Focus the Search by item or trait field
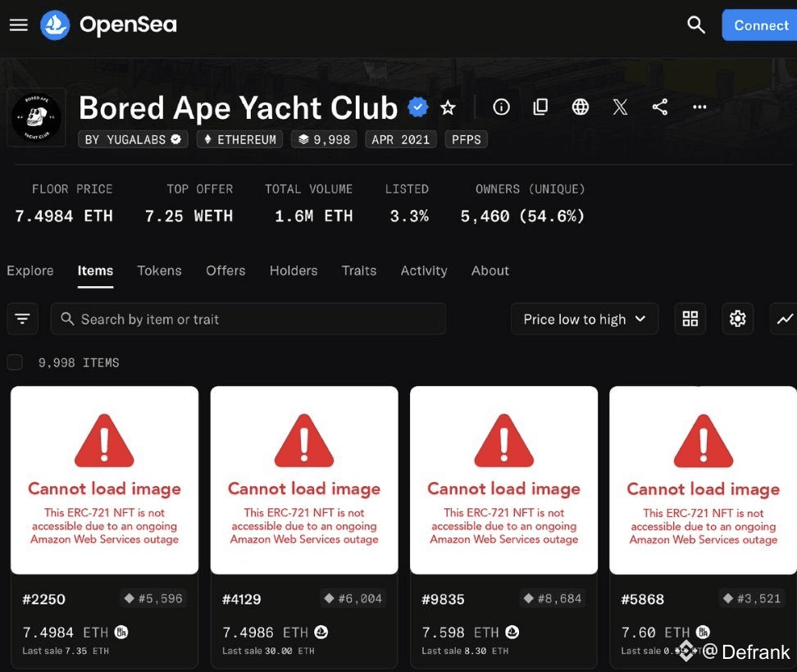The image size is (797, 672). click(x=248, y=319)
